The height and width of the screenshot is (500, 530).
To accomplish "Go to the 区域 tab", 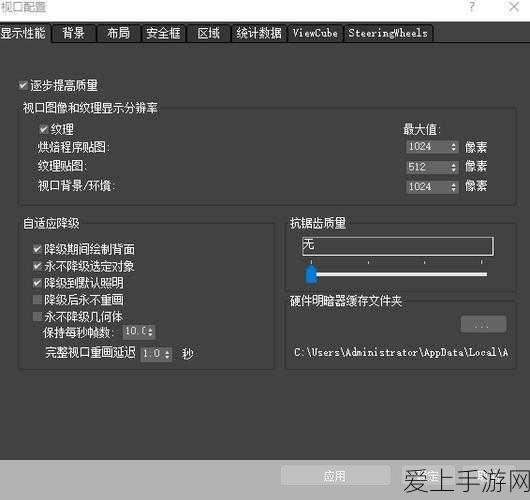I will point(209,33).
